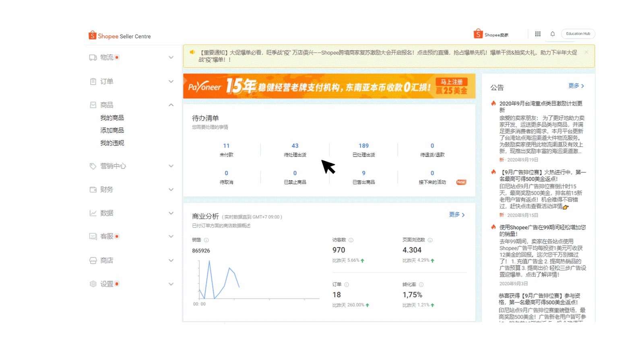Select 添加商品 in the sidebar

[112, 130]
